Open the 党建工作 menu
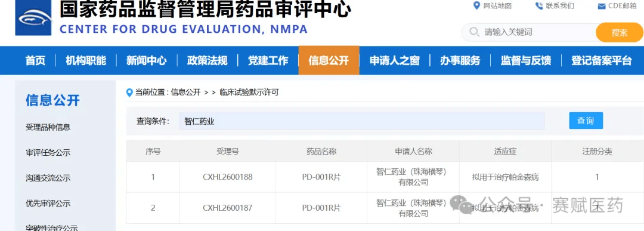 coord(268,60)
